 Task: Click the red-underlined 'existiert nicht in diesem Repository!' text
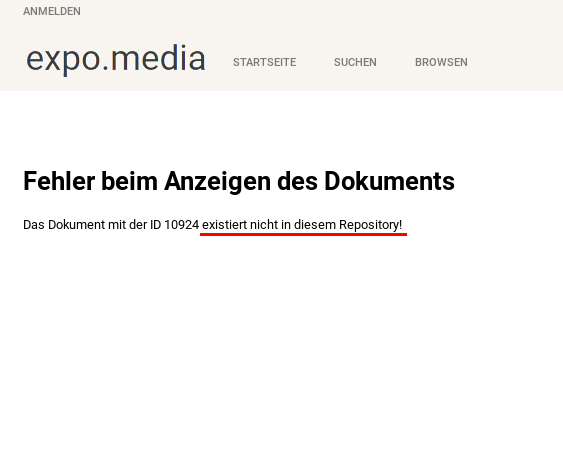point(302,225)
